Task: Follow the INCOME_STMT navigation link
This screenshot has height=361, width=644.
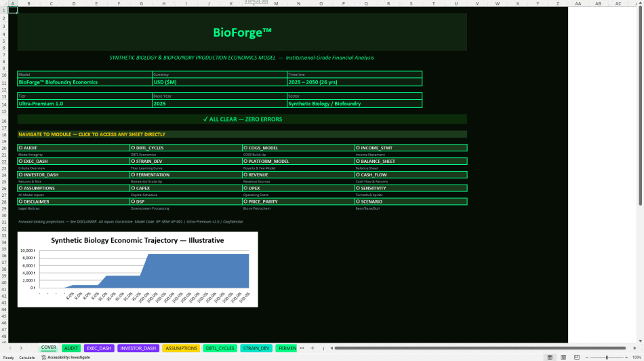Action: 411,148
